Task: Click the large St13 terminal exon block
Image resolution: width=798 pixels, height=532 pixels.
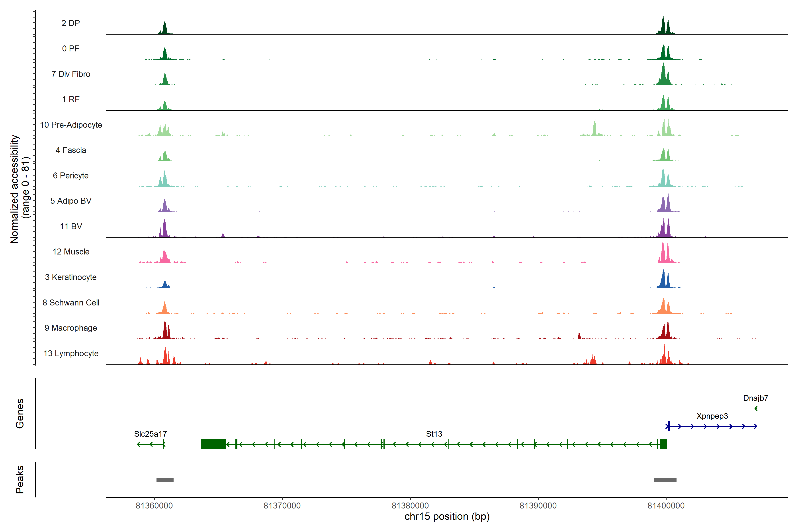Action: [x=213, y=444]
